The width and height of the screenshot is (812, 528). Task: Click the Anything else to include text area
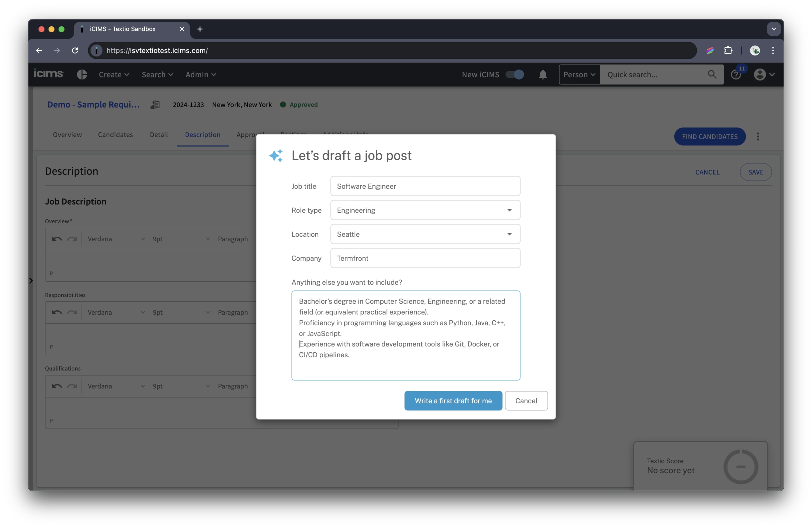coord(406,335)
